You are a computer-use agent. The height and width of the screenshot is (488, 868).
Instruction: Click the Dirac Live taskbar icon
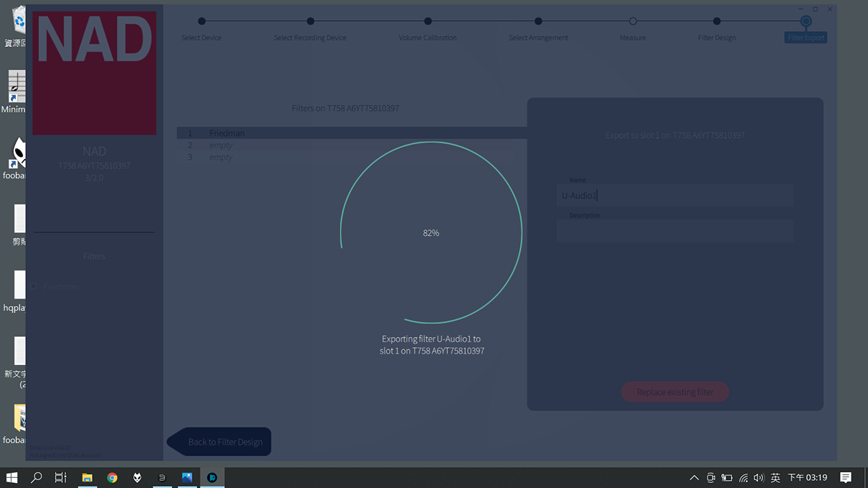point(212,477)
